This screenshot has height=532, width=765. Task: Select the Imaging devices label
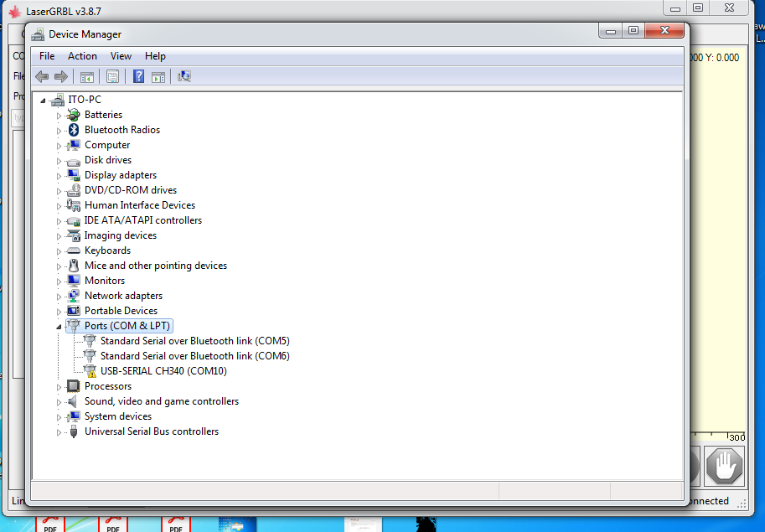click(121, 235)
